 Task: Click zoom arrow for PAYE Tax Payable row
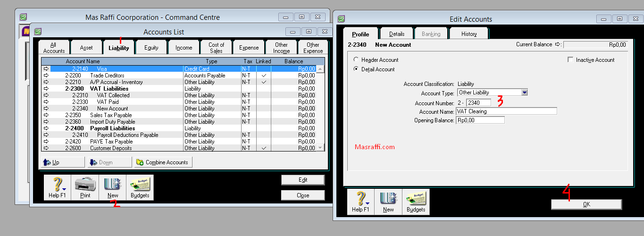click(x=46, y=142)
